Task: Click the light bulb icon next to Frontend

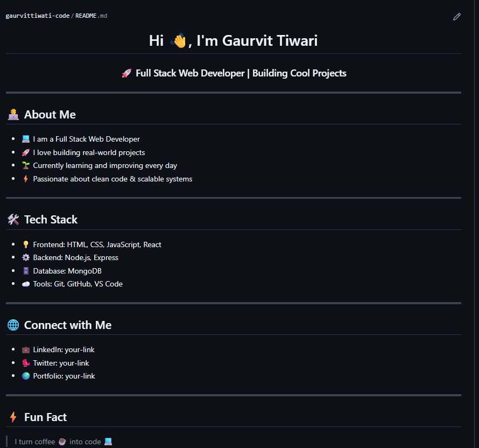Action: click(x=26, y=244)
